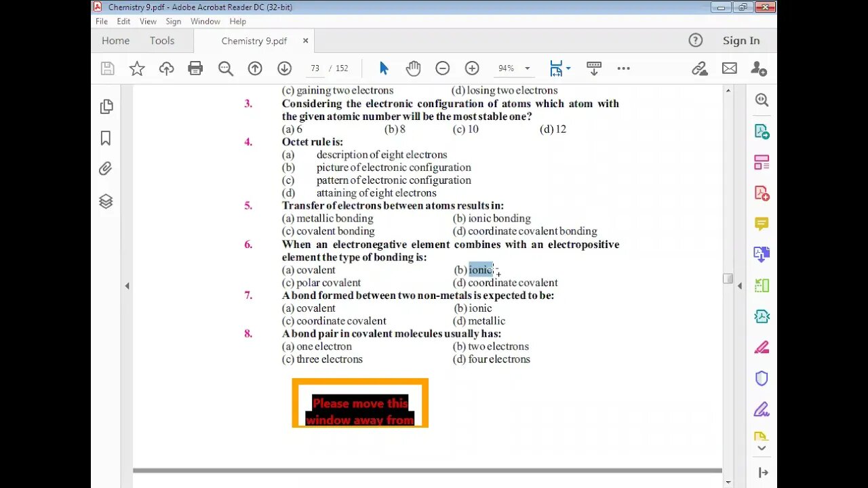Open the Export PDF tool in right pane

click(x=762, y=131)
